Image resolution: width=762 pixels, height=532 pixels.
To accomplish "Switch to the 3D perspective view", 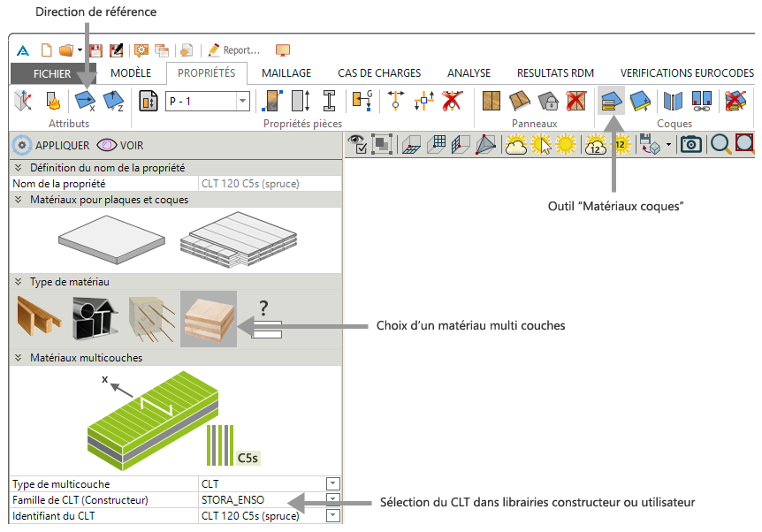I will click(x=485, y=144).
